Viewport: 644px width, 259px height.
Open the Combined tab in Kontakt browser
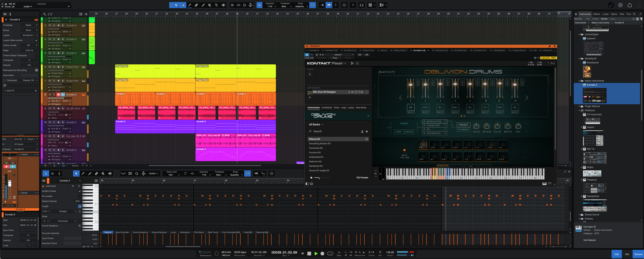pos(326,108)
